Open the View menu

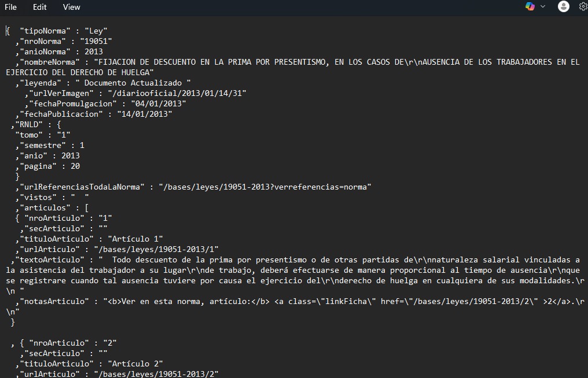point(71,7)
